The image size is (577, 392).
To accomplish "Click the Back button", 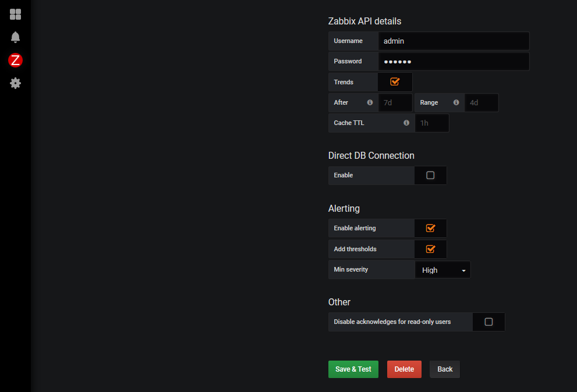I will 445,369.
